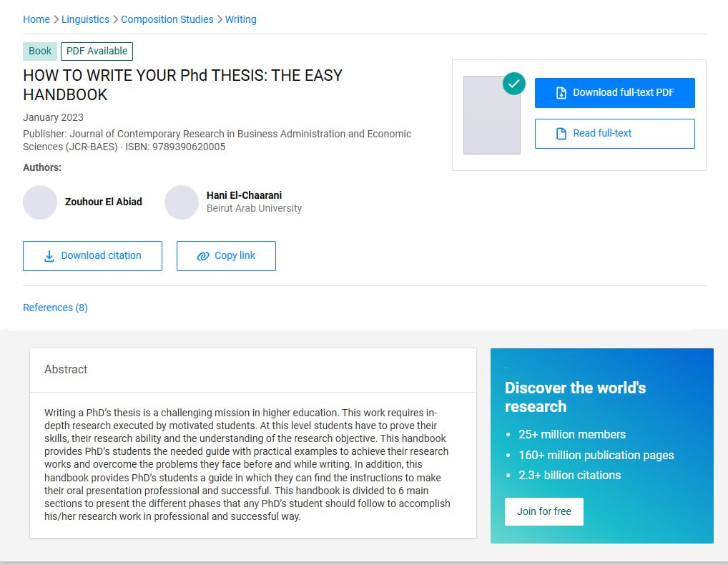Click the green verified checkmark badge

click(x=513, y=84)
